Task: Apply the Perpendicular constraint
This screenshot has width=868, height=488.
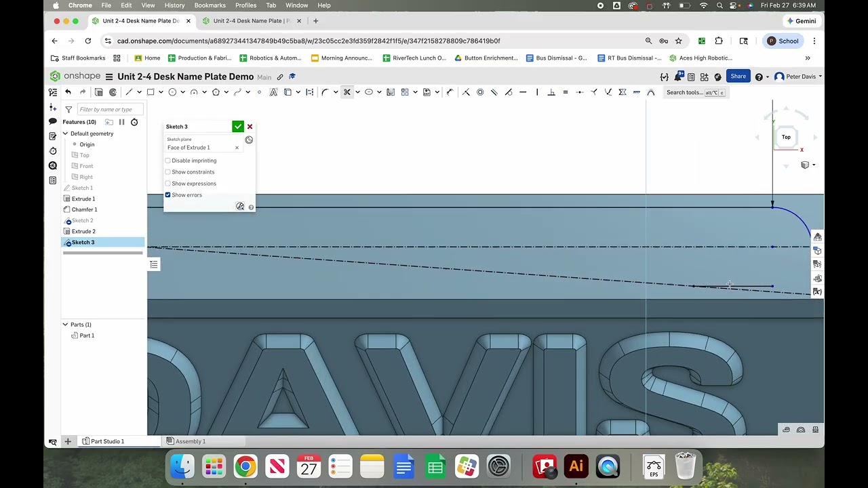Action: click(551, 92)
